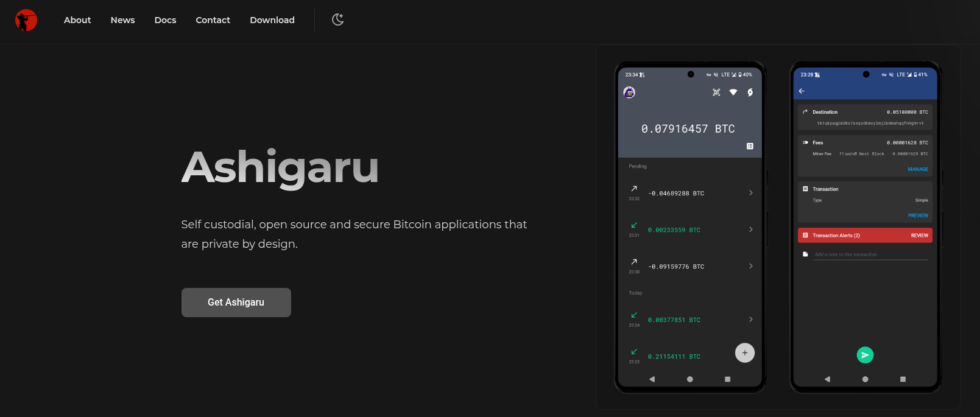Open the About page
The height and width of the screenshot is (417, 980).
click(x=77, y=20)
